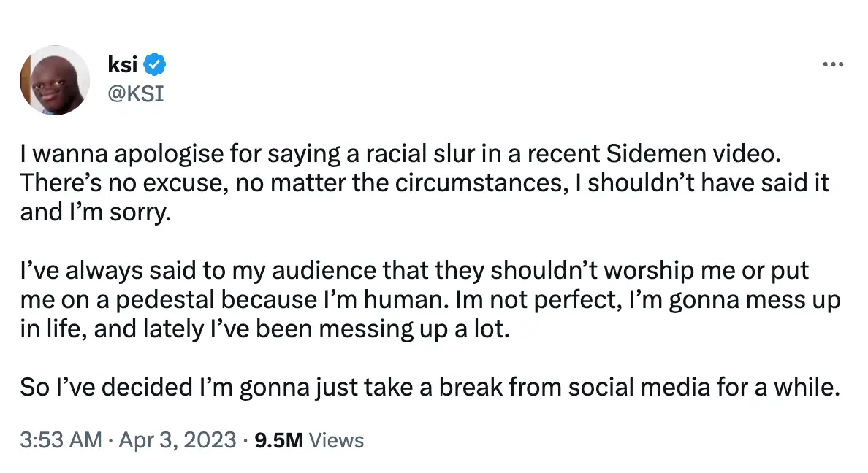Click the "9.5M" view count number

[278, 440]
